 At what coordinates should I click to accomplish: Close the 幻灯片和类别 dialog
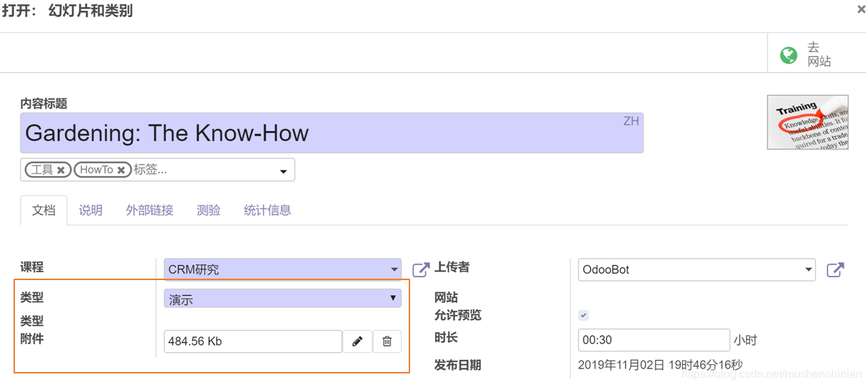pos(861,10)
